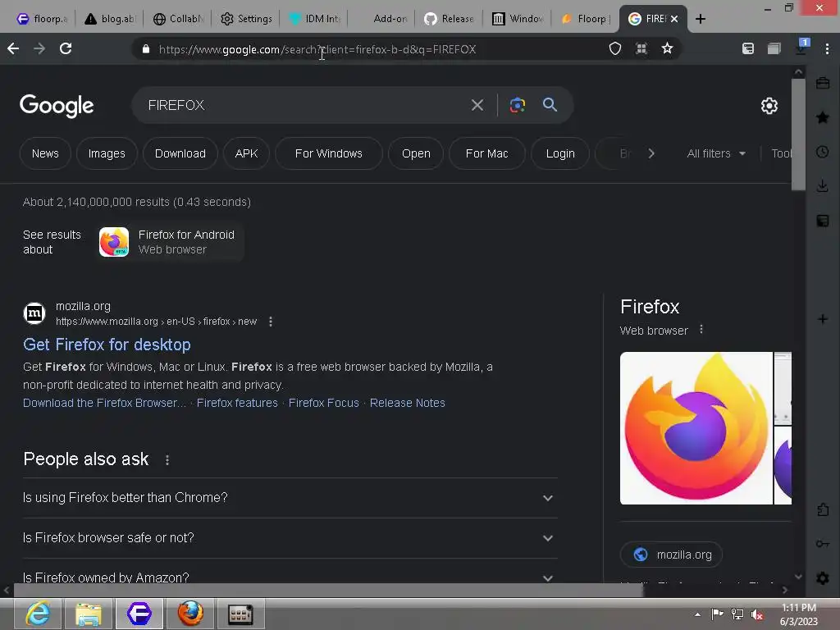Open Google quick settings gear
This screenshot has width=840, height=630.
coord(769,106)
